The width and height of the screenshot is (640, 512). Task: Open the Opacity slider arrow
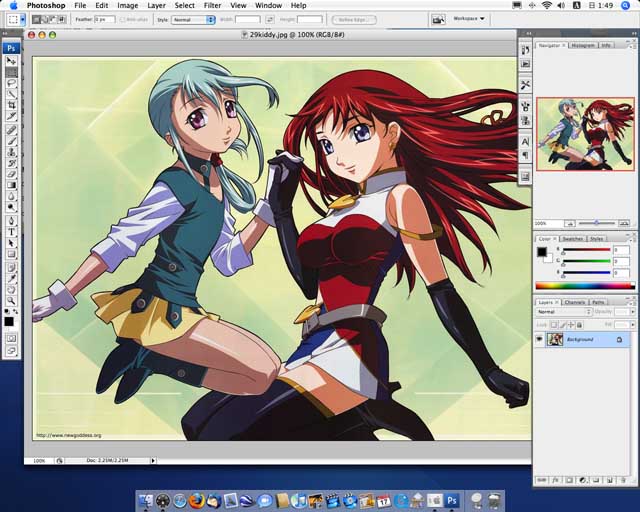[633, 312]
